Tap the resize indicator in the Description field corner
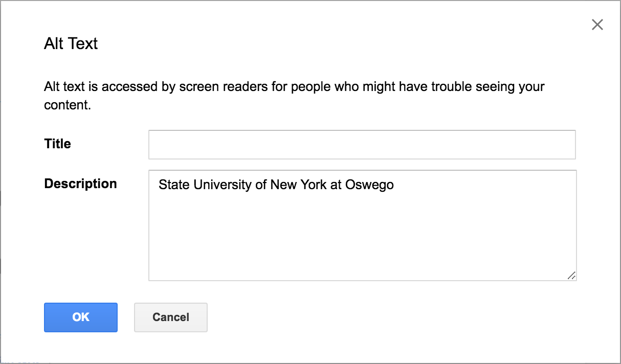The width and height of the screenshot is (621, 364). [572, 276]
